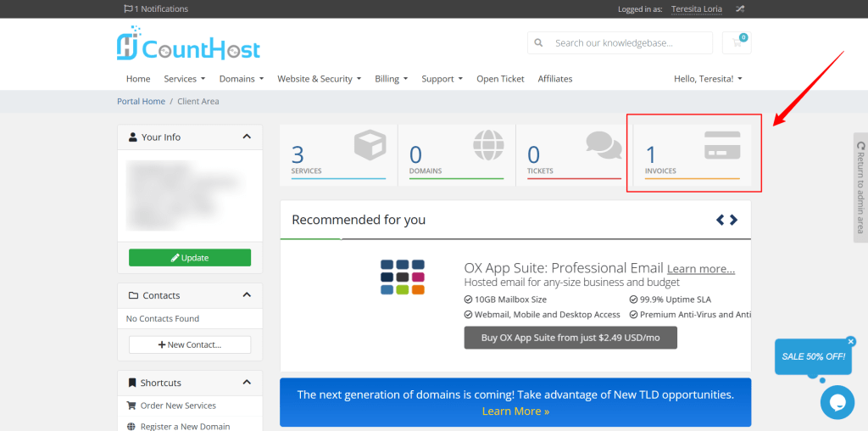The width and height of the screenshot is (868, 431).
Task: Collapse the Shortcuts panel
Action: (x=247, y=383)
